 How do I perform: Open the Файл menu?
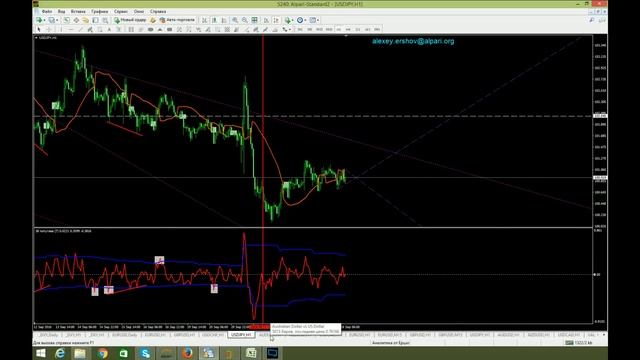pos(47,11)
